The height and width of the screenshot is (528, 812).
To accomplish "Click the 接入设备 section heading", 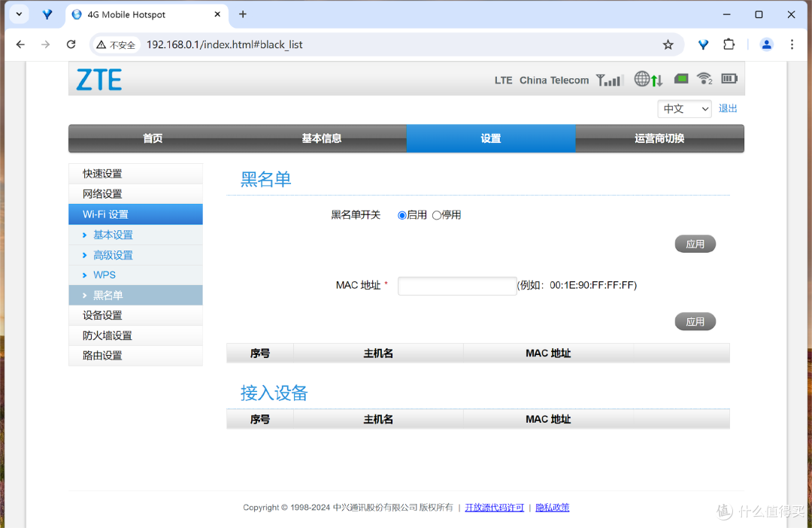I will click(x=274, y=393).
